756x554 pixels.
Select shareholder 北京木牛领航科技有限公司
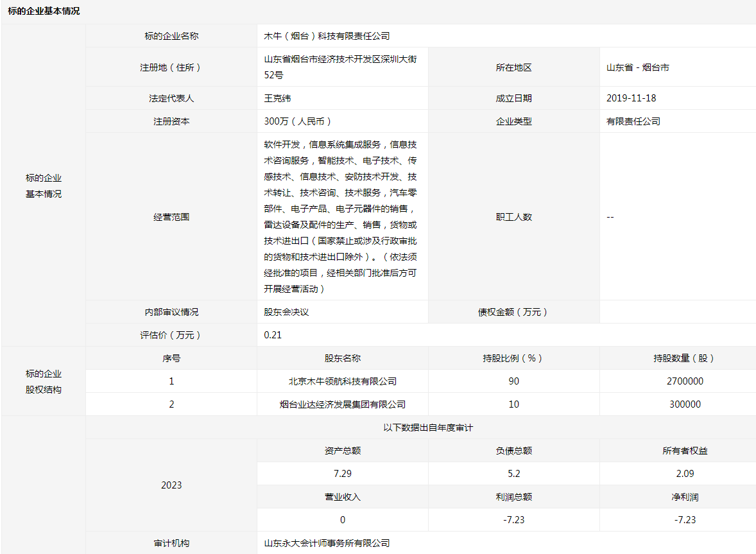coord(342,382)
